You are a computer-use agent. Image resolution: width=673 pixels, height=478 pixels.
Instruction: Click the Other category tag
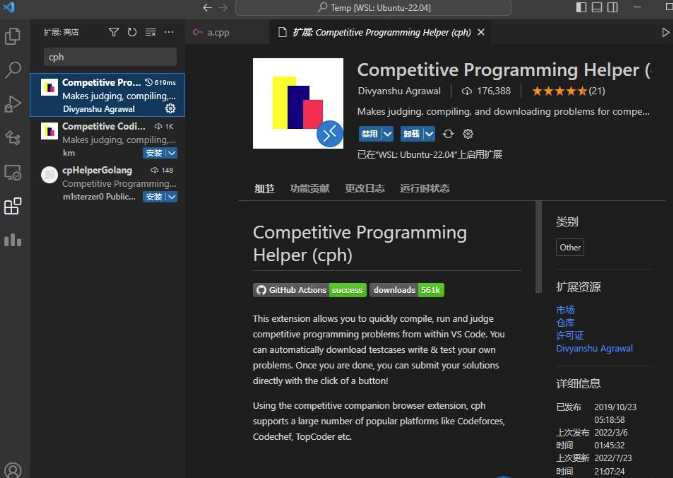570,247
